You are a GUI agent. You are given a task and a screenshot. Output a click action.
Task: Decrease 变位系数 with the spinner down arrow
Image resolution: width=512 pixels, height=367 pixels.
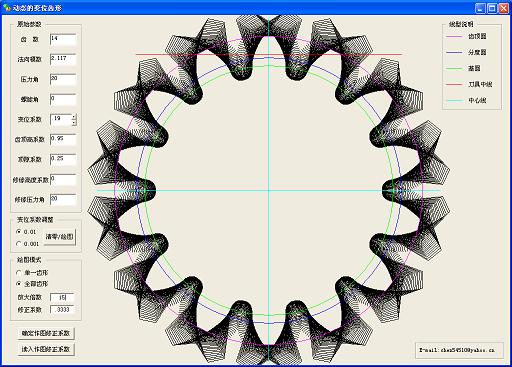[74, 122]
